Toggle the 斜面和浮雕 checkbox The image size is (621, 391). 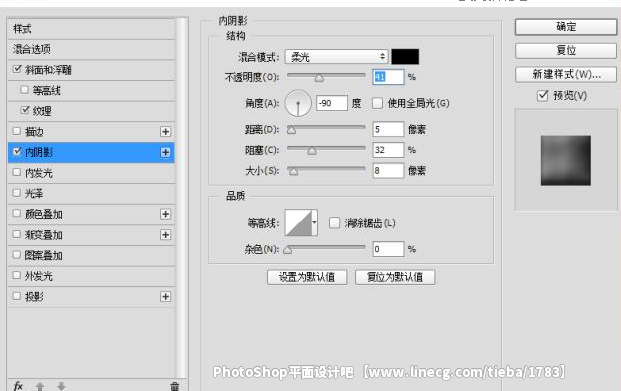coord(17,69)
